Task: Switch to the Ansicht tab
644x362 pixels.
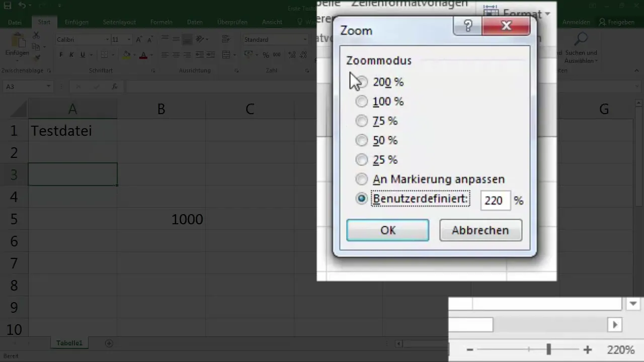Action: pos(272,22)
